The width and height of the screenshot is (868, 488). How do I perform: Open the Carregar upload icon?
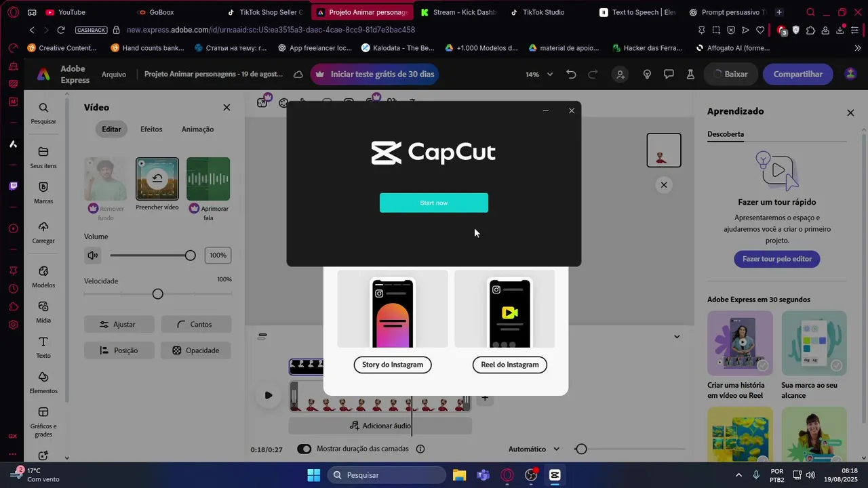click(43, 232)
